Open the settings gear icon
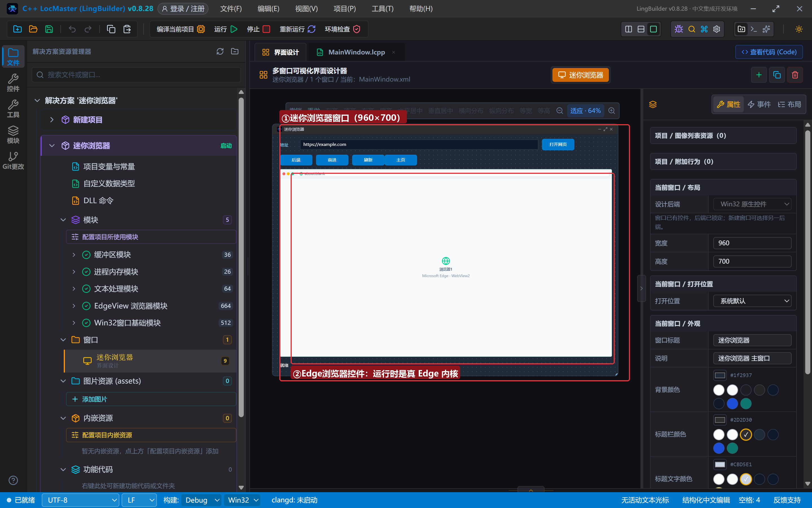The image size is (812, 508). tap(716, 29)
